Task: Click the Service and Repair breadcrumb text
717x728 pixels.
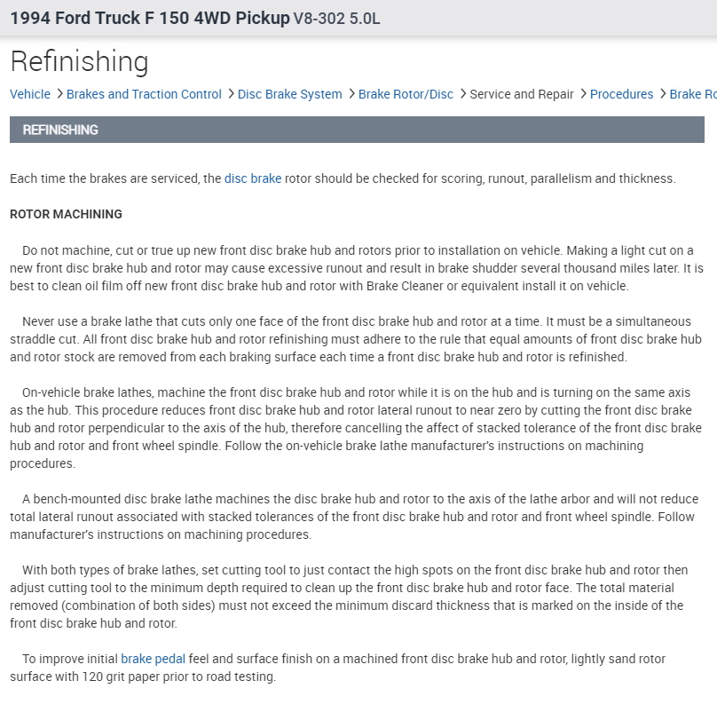Action: (522, 94)
